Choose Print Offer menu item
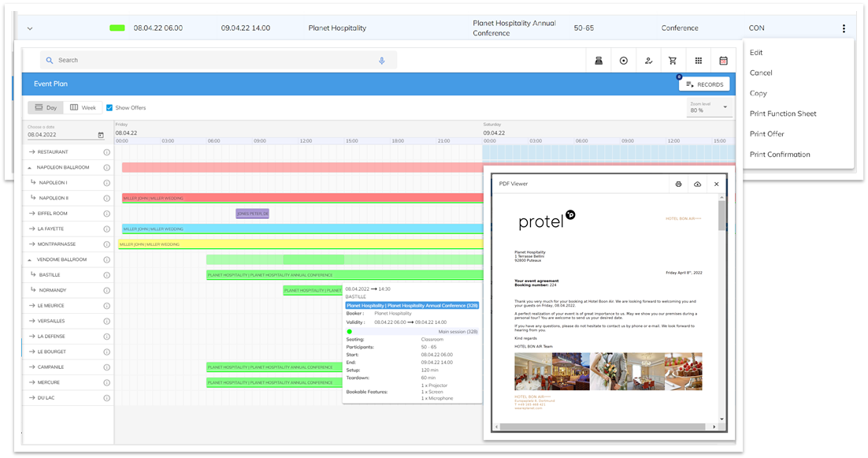The image size is (868, 458). (766, 134)
